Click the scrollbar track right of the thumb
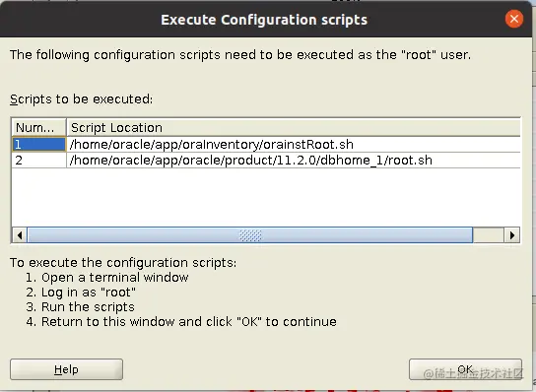This screenshot has height=392, width=536. (x=489, y=235)
